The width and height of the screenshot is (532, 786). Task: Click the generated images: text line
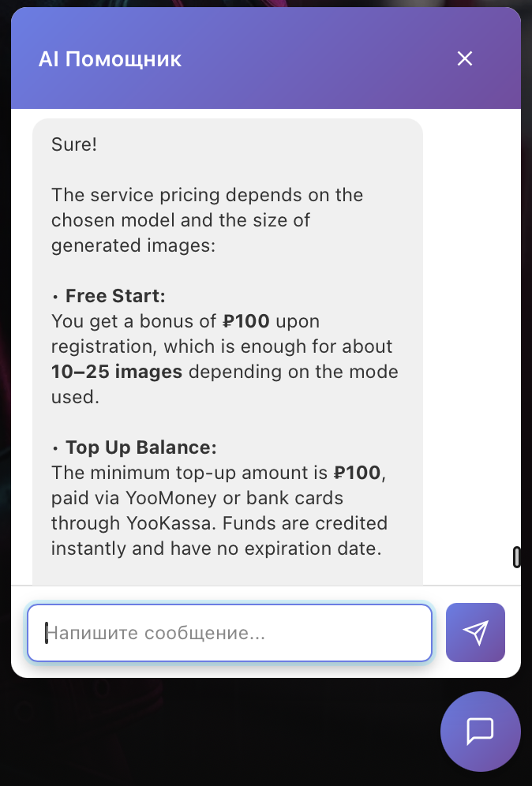[x=133, y=245]
